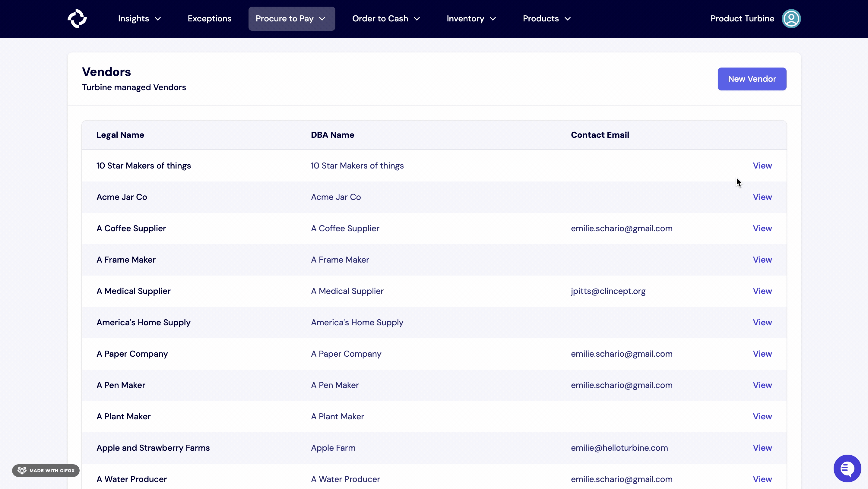This screenshot has height=489, width=868.
Task: Click the New Vendor button
Action: [752, 79]
